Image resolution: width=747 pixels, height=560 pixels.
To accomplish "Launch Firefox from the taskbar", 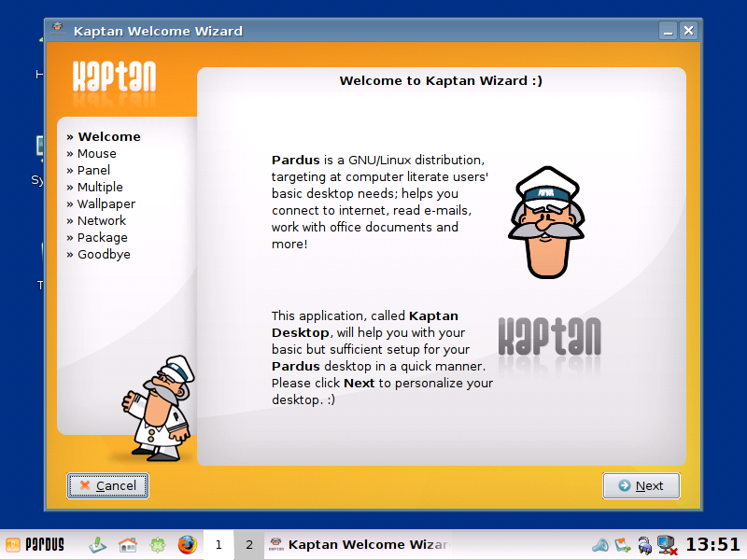I will (x=188, y=544).
